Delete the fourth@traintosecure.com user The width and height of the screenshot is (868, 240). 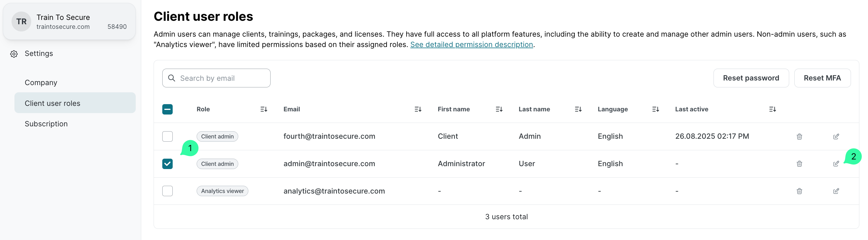click(x=799, y=136)
